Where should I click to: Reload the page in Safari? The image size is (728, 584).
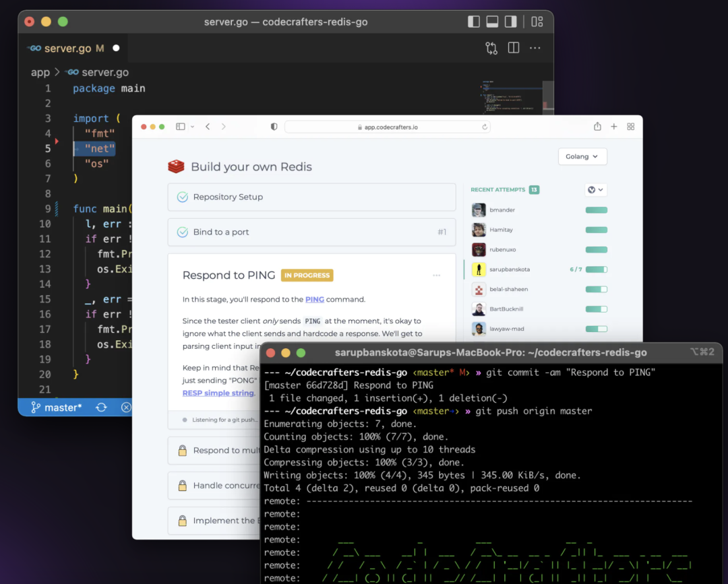pos(485,127)
